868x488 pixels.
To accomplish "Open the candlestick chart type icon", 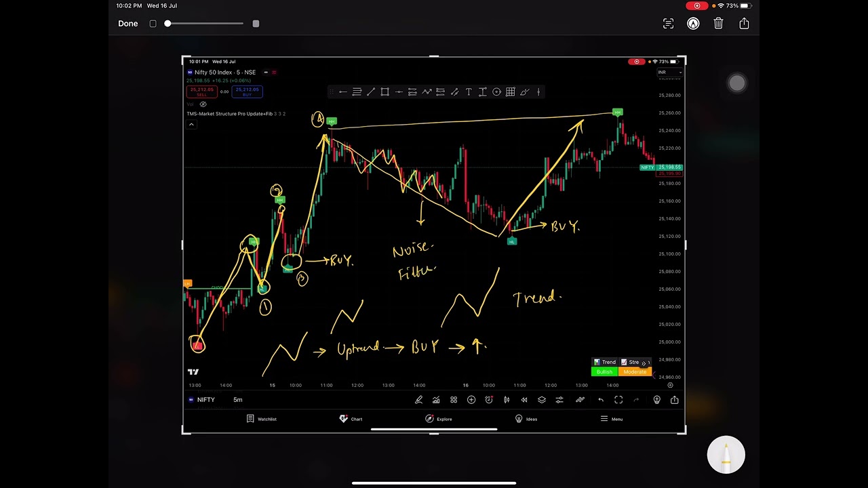I will click(x=507, y=400).
